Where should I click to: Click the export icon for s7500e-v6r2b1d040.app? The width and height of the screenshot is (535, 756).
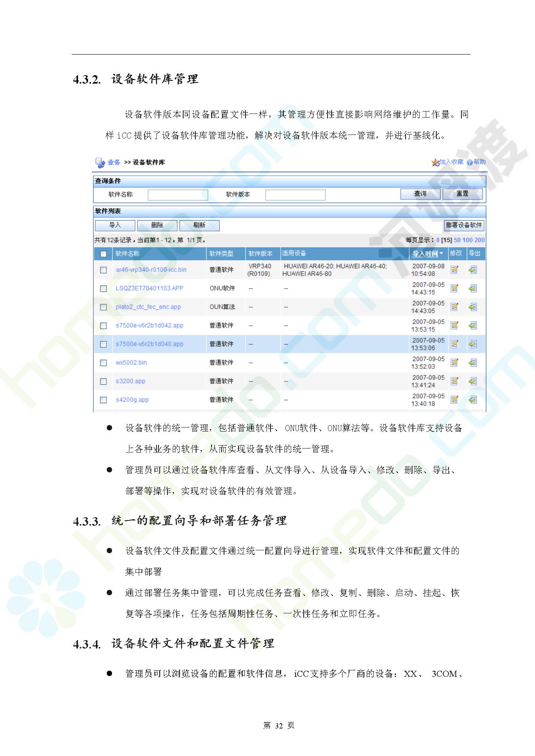click(x=473, y=344)
